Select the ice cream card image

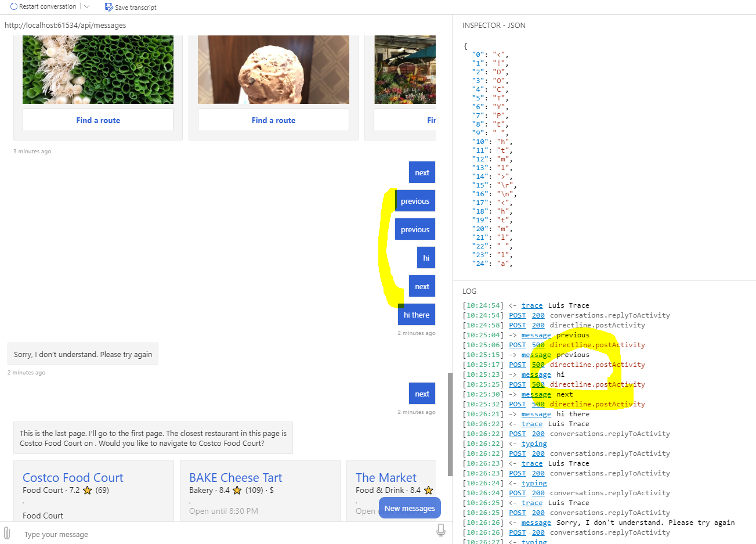point(273,70)
